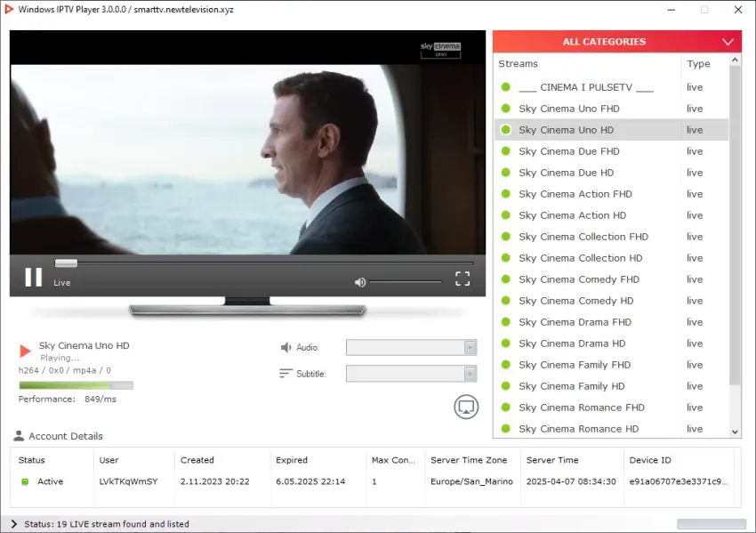756x533 pixels.
Task: Mute the volume speaker icon
Action: coord(360,282)
